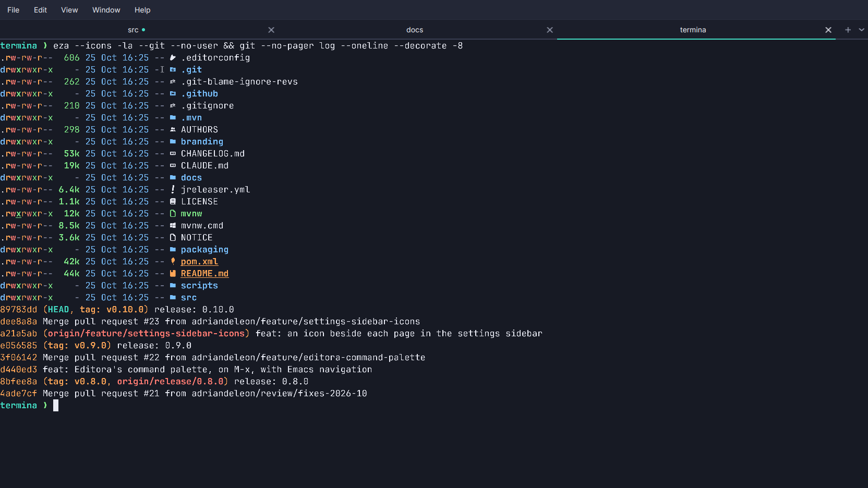Click the AUTHORS people icon
The image size is (868, 488).
173,130
